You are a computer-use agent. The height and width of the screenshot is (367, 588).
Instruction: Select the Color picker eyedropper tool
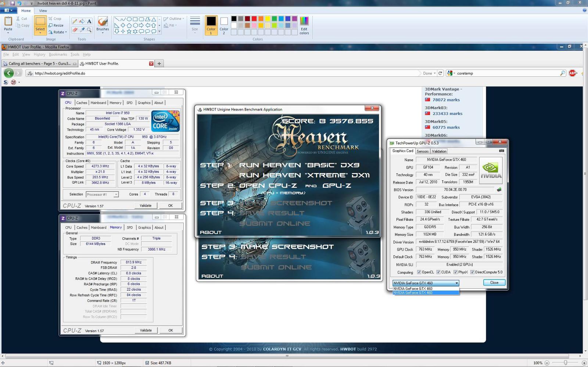(x=82, y=30)
